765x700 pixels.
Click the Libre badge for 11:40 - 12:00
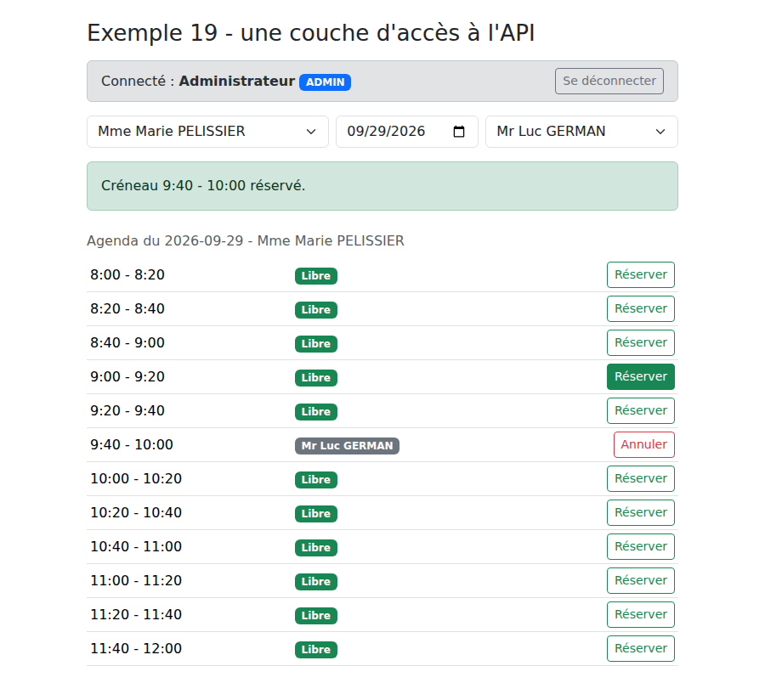pyautogui.click(x=315, y=649)
